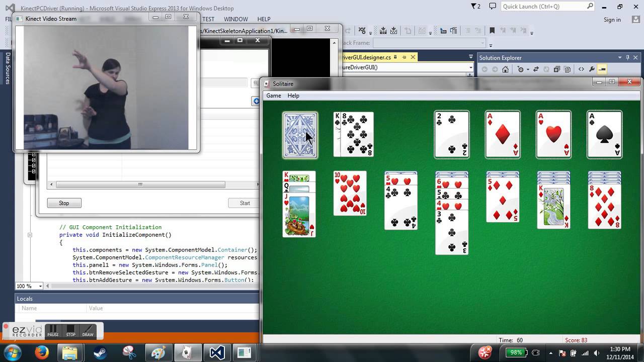
Task: Collapse the InitializeComponent code region
Action: pos(30,235)
